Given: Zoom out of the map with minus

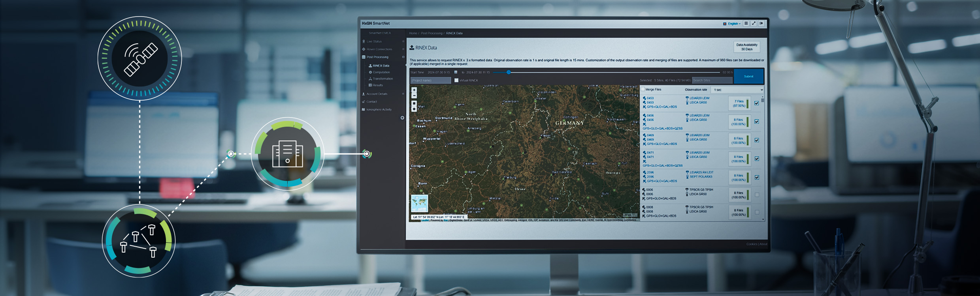Looking at the screenshot, I should pos(414,96).
